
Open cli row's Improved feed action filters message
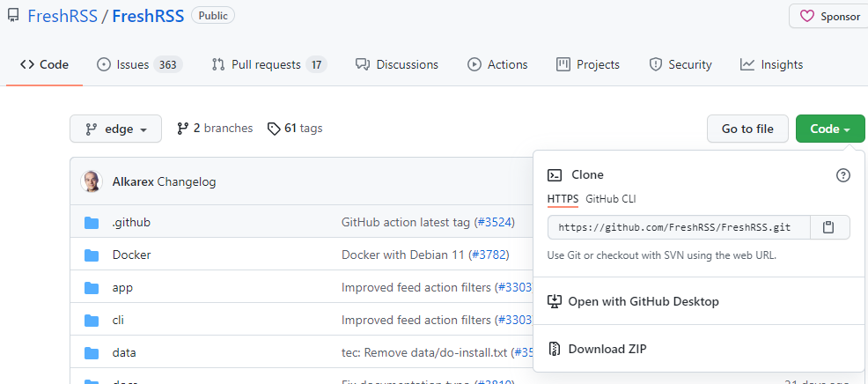pos(416,321)
